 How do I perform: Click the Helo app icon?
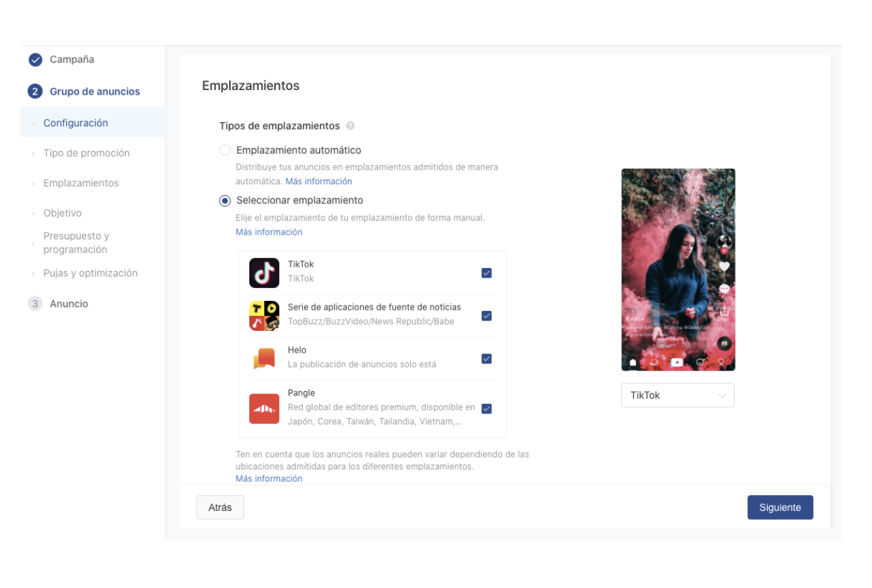(x=264, y=359)
